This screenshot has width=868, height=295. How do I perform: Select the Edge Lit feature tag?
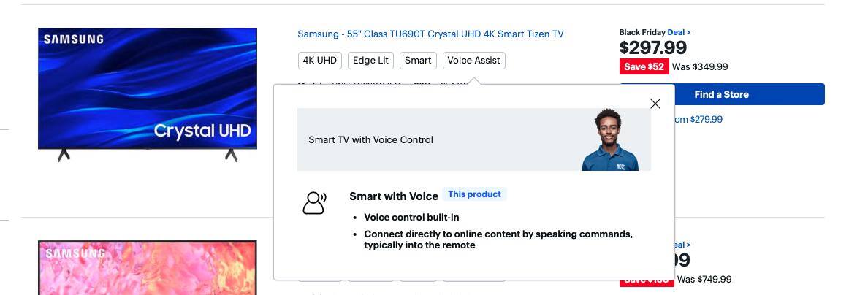point(370,61)
